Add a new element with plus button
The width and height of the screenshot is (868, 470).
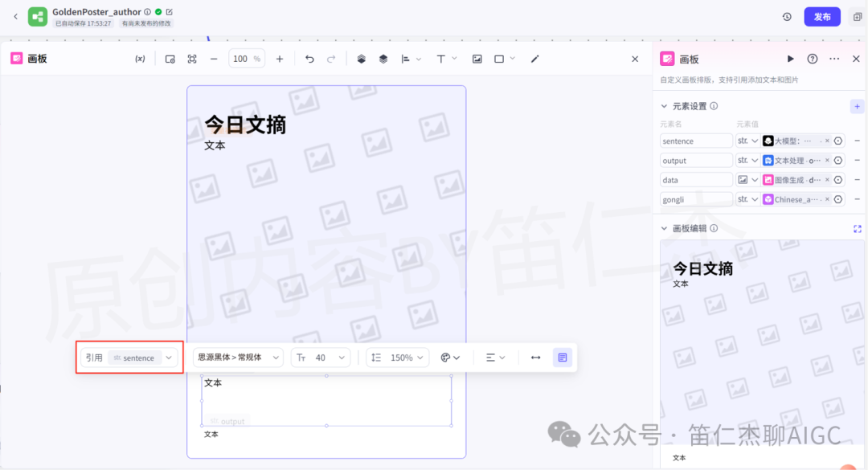point(857,106)
